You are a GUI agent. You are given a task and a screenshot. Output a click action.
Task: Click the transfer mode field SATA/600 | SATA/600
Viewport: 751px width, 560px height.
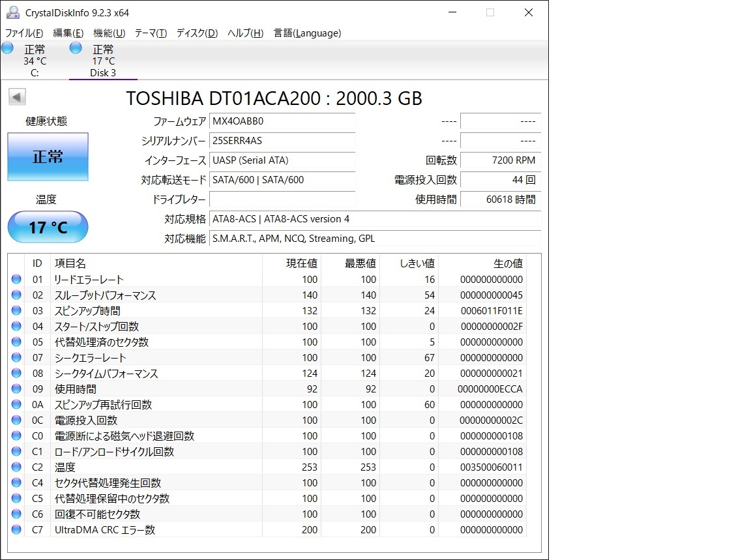(x=282, y=180)
